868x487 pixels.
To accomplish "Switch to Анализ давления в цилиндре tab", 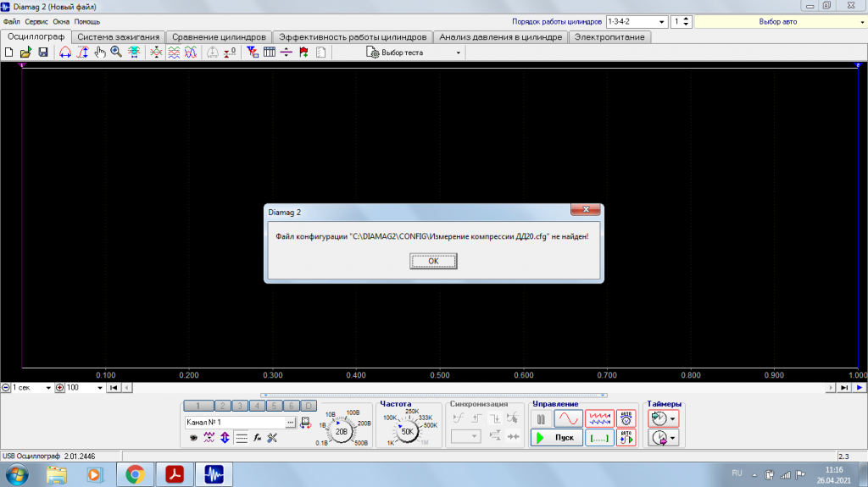I will [x=500, y=37].
